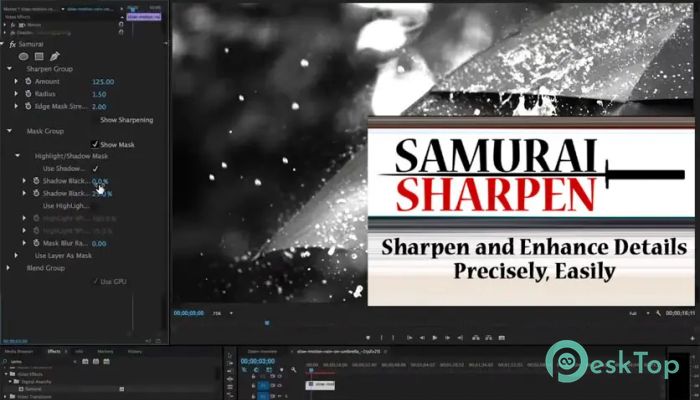Select the video clip in the timeline
Screen dimensions: 700x400
[x=320, y=384]
